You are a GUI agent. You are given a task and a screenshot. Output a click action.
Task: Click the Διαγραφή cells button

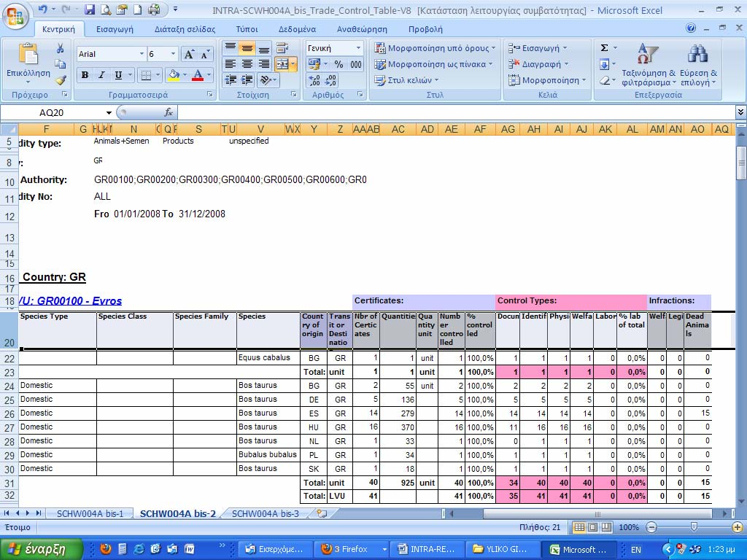pyautogui.click(x=538, y=64)
